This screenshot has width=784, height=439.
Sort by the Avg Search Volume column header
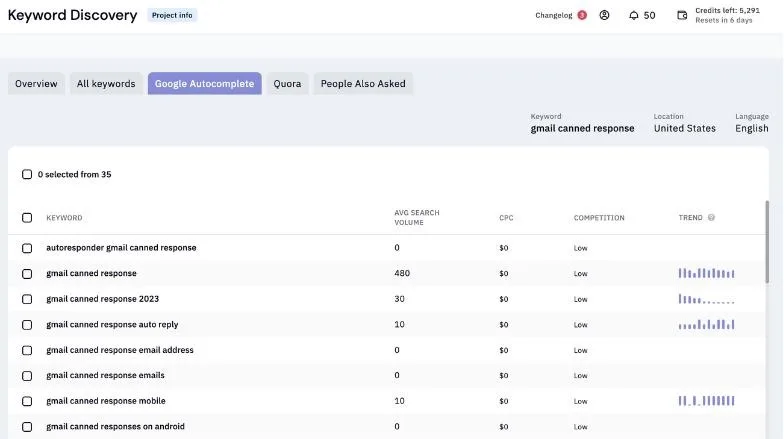[x=416, y=218]
